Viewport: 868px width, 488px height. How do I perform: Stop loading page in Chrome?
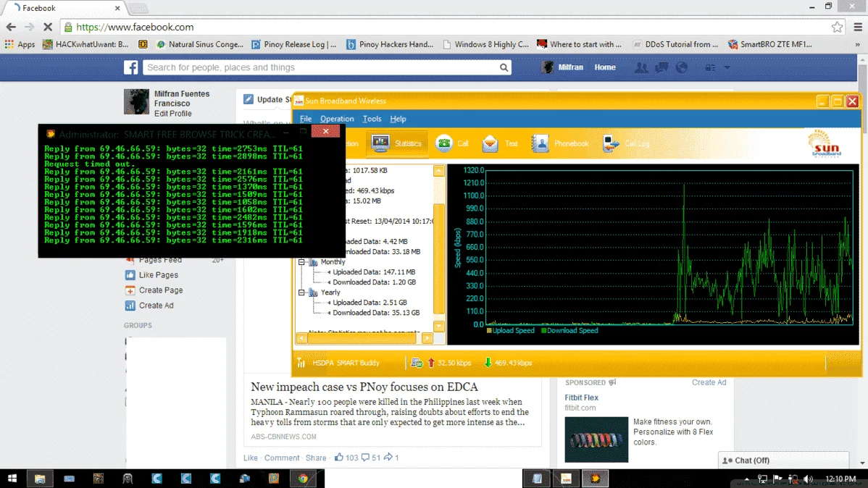[x=48, y=27]
